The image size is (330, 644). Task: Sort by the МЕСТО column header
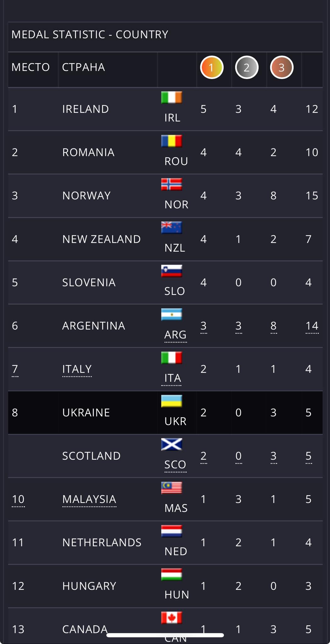click(x=31, y=67)
